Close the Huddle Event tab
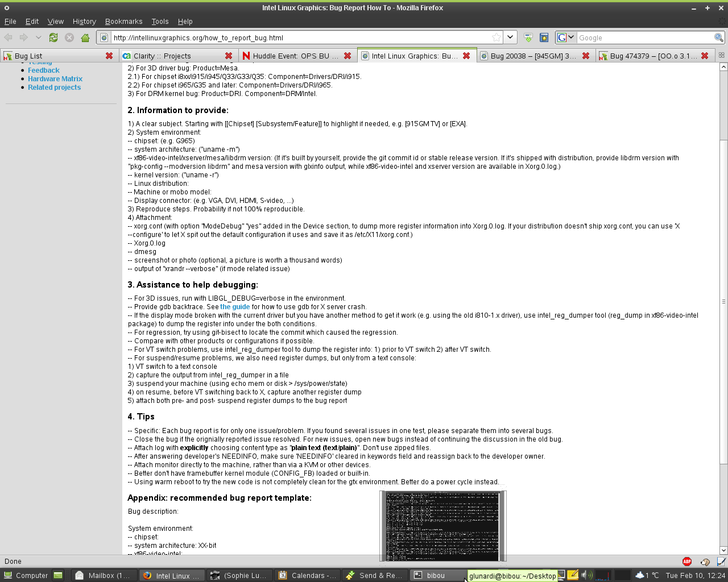Image resolution: width=728 pixels, height=582 pixels. 348,56
